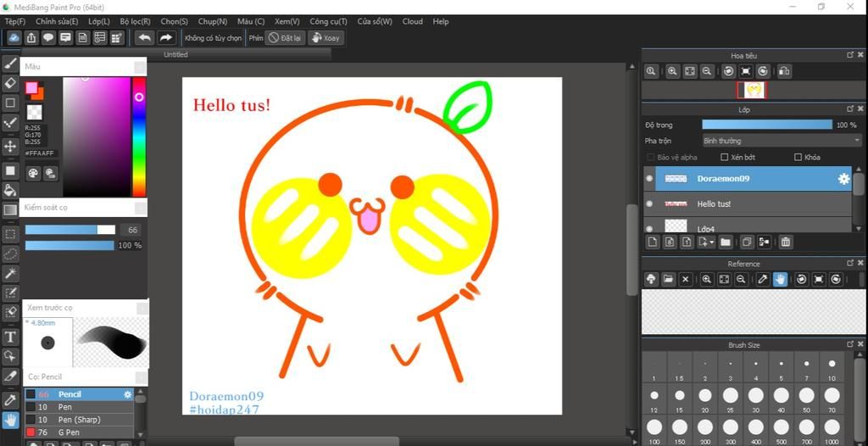Open the Bộ lọc(R) menu
The height and width of the screenshot is (446, 868).
coord(135,21)
